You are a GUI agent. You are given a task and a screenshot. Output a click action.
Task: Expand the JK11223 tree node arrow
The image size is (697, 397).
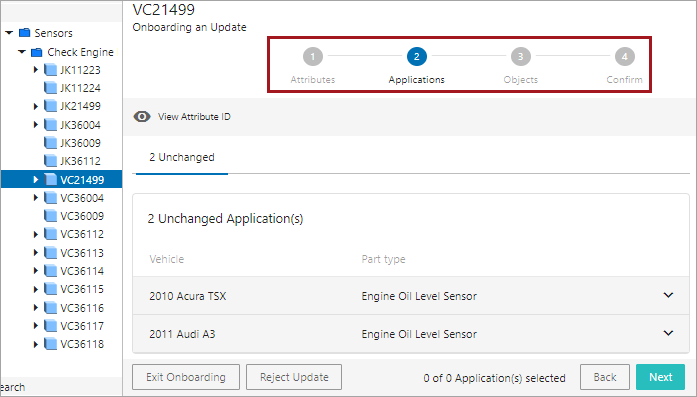36,70
